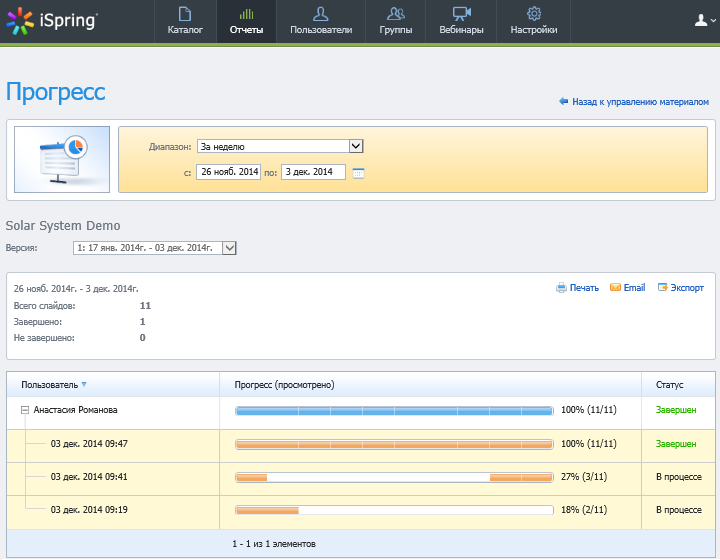Click the Всего слайдов value 11
720x560 pixels.
(145, 306)
